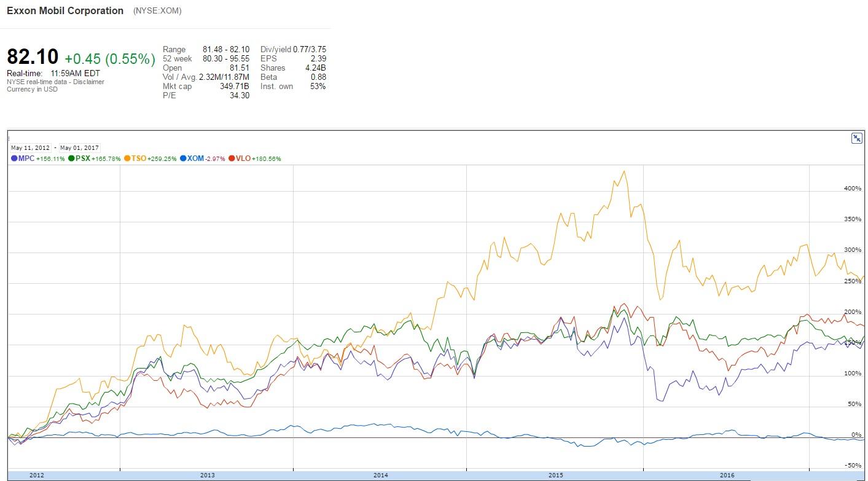The image size is (868, 481).
Task: Edit the start date field May 11, 2012
Action: [31, 148]
